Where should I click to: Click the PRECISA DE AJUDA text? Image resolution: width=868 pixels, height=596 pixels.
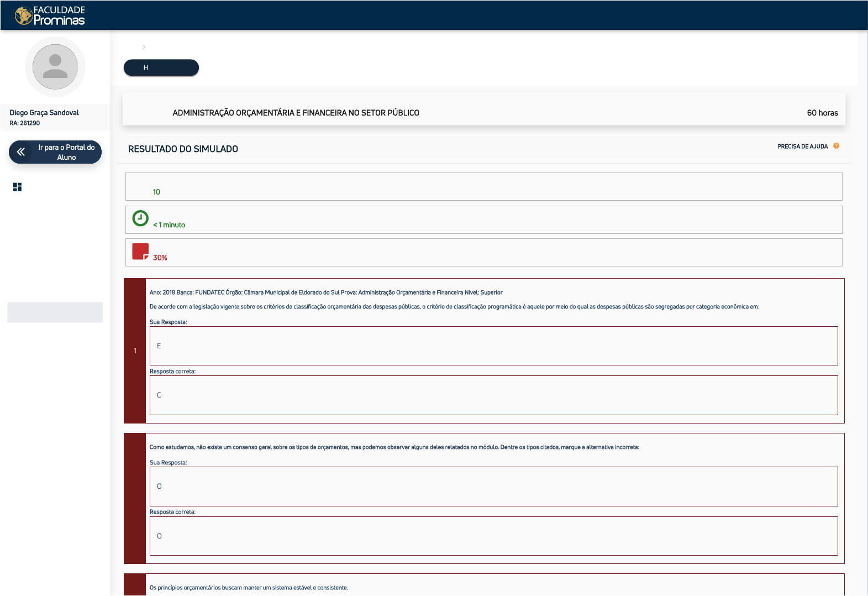point(802,147)
